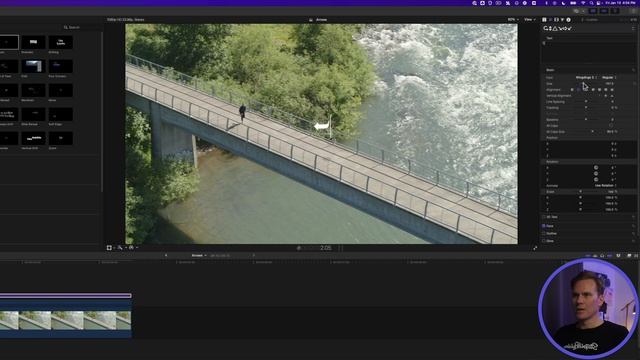Toggle the All Caps checkbox

click(611, 126)
